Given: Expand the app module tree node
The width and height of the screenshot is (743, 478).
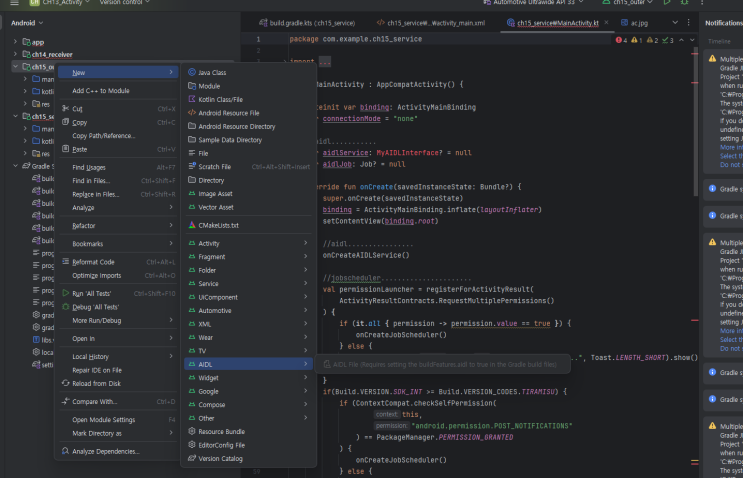Looking at the screenshot, I should coord(16,42).
